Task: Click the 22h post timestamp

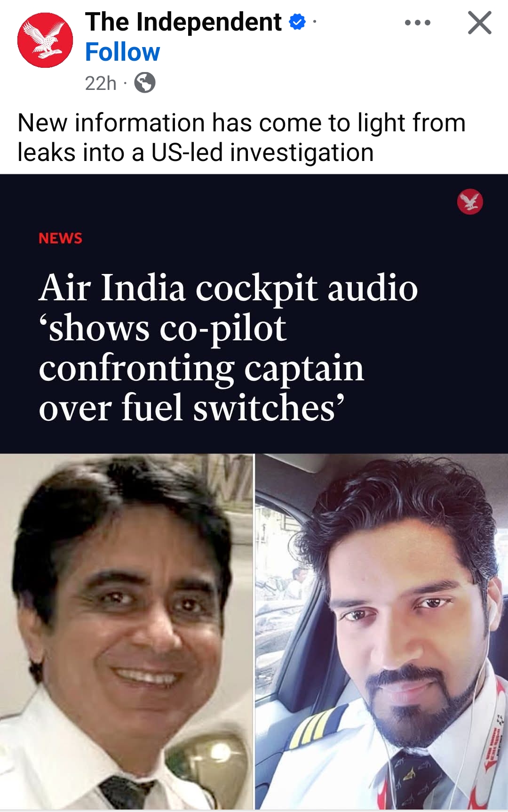Action: click(101, 83)
